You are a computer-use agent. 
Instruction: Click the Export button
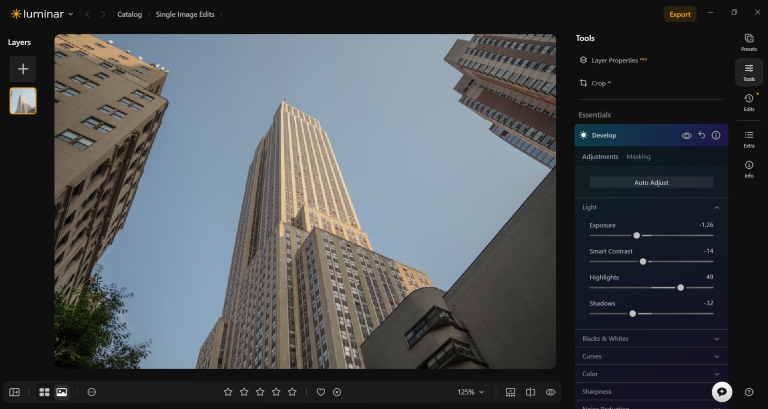680,14
